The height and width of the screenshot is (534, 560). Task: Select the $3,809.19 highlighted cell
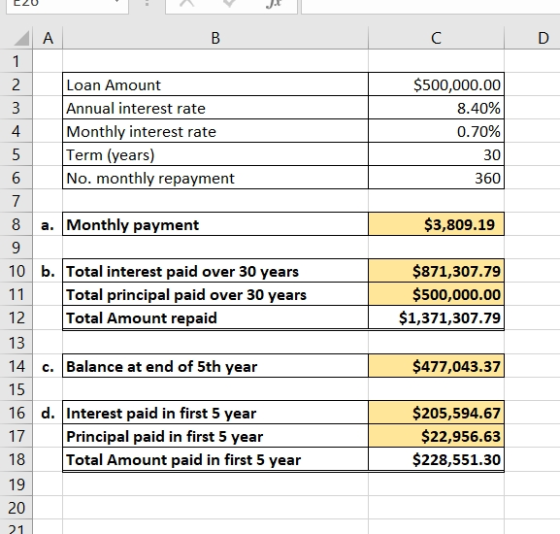click(x=436, y=224)
